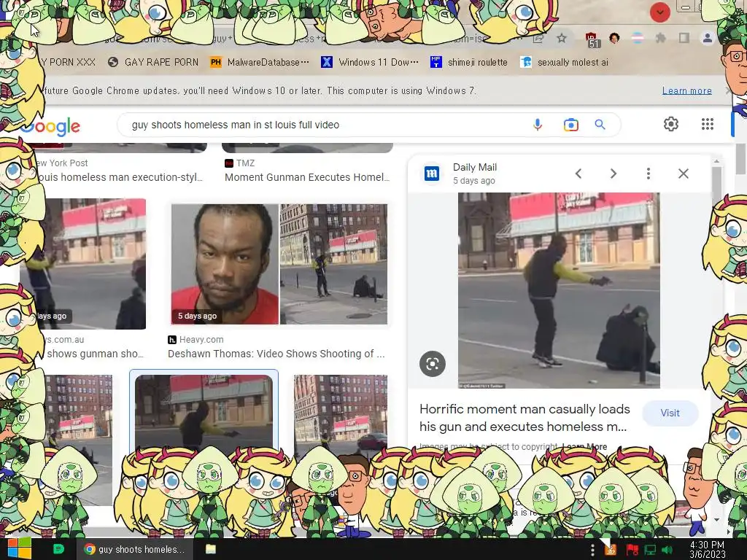Show hidden tray icons via three dots

point(592,550)
